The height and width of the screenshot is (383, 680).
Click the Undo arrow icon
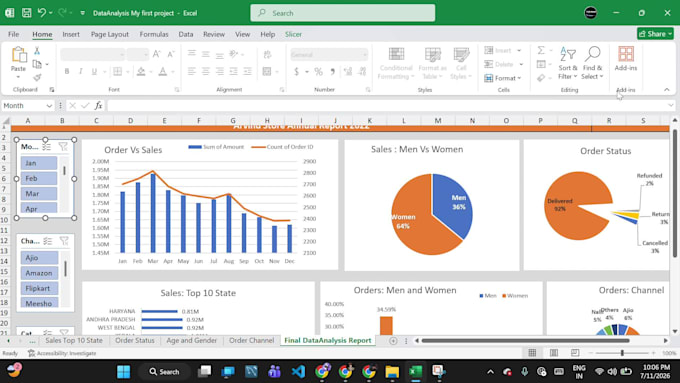[x=42, y=13]
